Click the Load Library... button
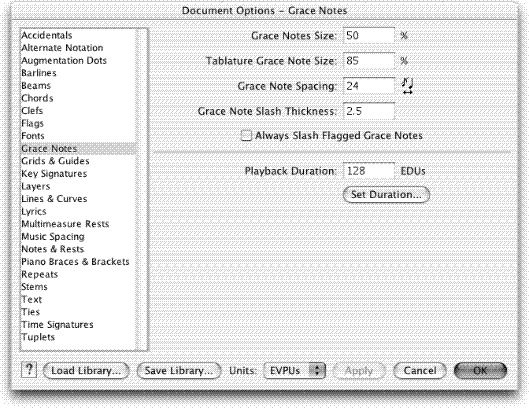The width and height of the screenshot is (529, 408). coord(86,371)
